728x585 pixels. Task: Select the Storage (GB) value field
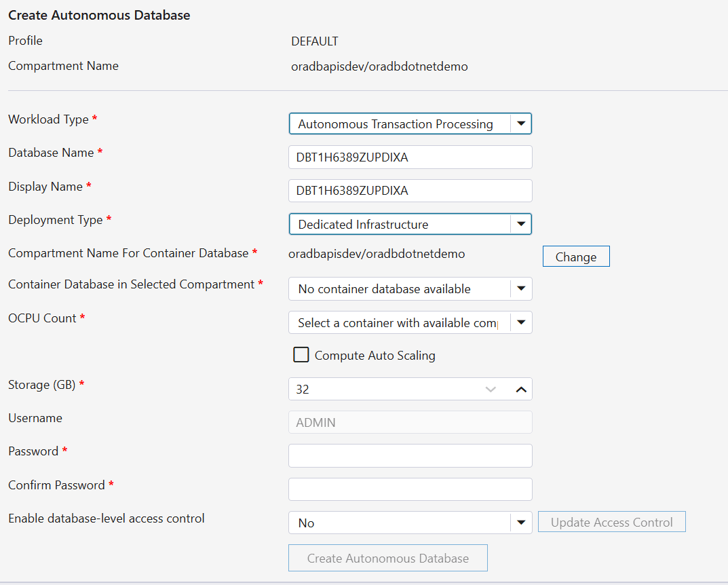380,389
